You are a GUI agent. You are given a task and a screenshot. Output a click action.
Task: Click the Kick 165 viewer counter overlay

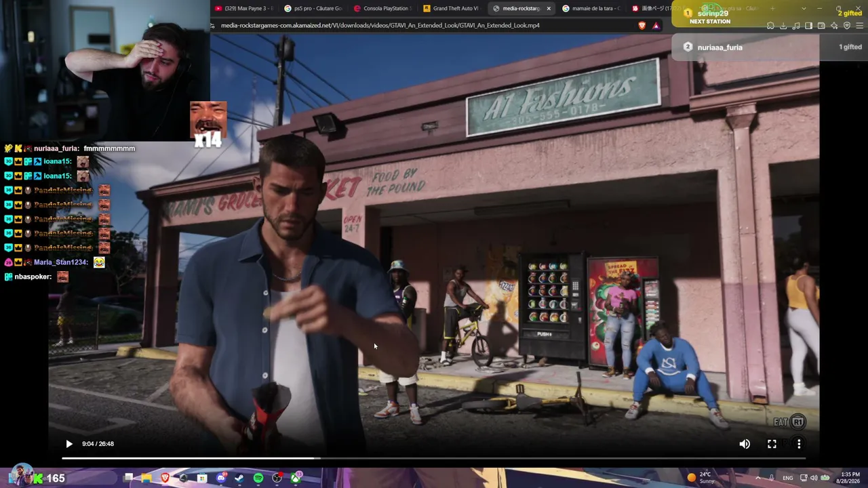click(50, 478)
